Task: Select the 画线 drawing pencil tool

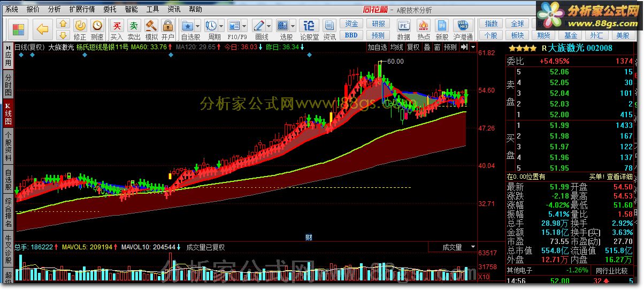Action: [259, 25]
